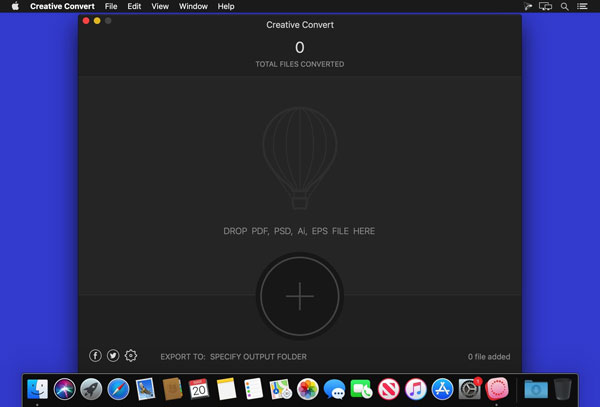Choose SPECIFY OUTPUT FOLDER export destination
600x407 pixels.
(x=258, y=357)
